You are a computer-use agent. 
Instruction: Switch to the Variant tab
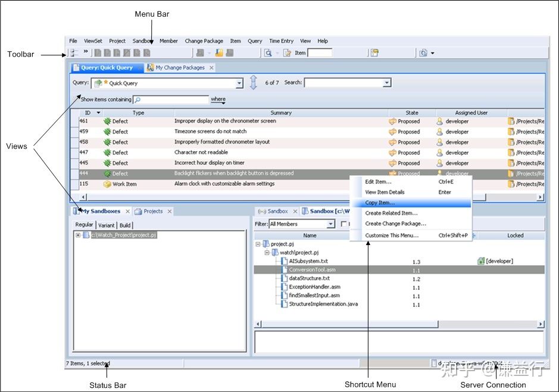(107, 225)
